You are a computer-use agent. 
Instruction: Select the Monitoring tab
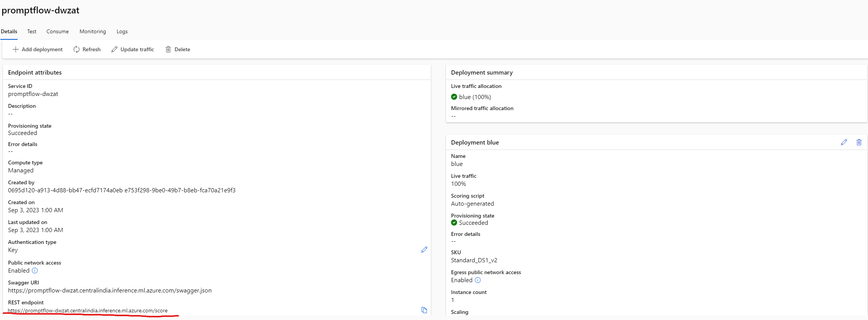93,31
